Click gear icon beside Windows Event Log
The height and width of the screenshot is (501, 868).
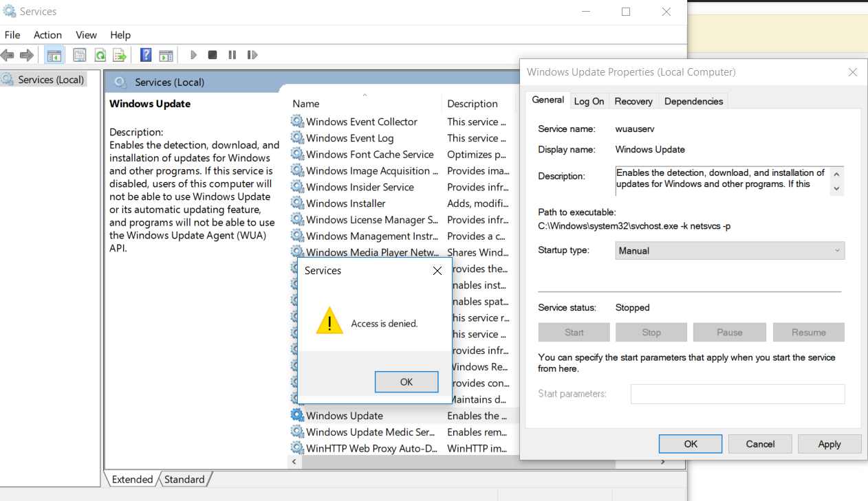297,138
